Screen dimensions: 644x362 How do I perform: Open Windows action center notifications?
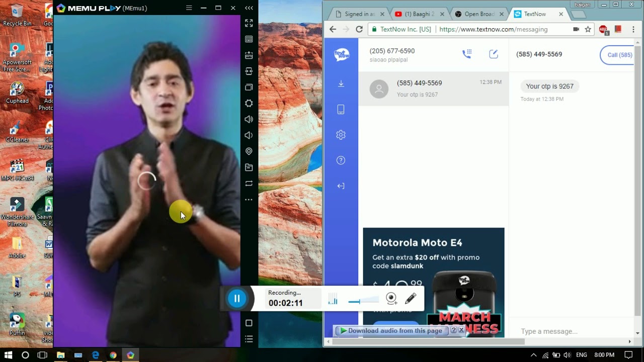coord(628,355)
